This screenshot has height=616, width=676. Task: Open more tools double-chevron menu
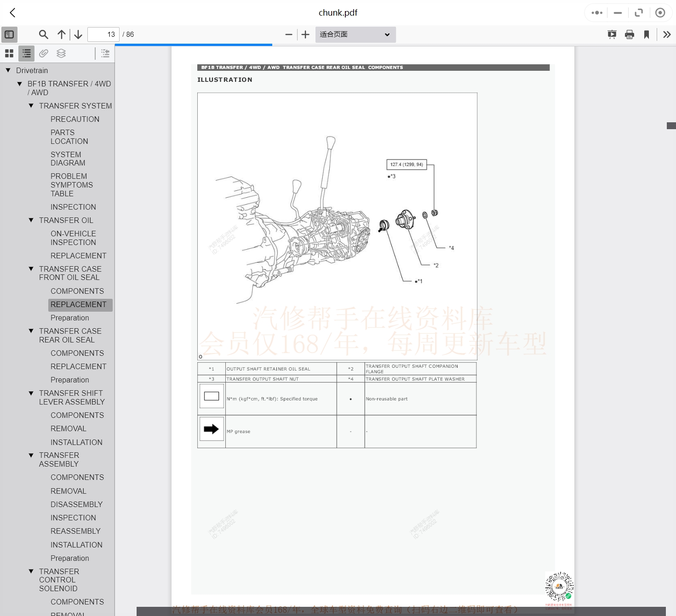pos(667,34)
